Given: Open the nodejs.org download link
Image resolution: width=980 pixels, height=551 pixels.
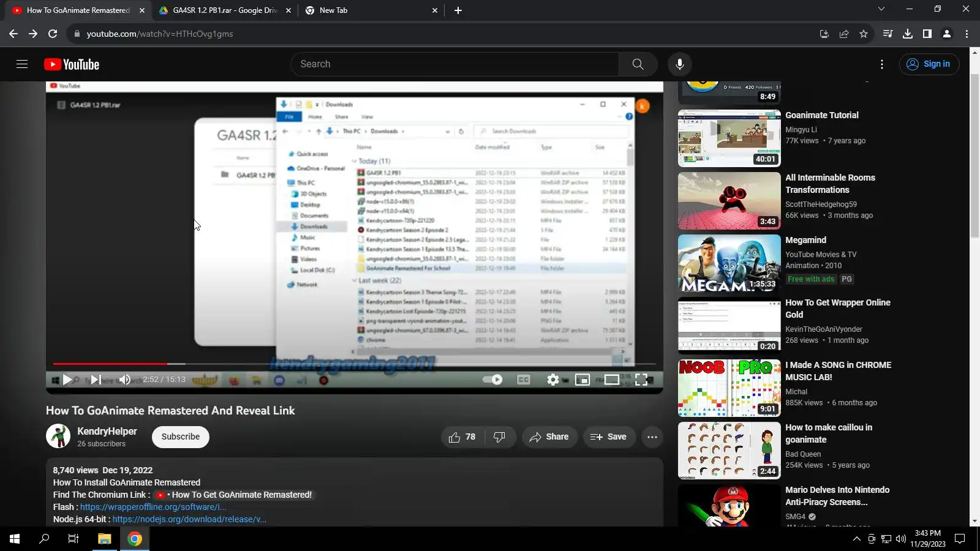Looking at the screenshot, I should pos(189,519).
